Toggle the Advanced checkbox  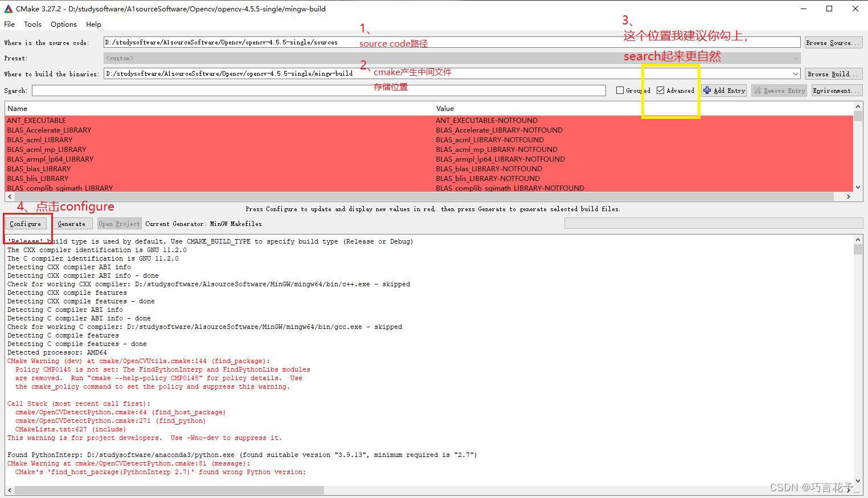point(661,90)
